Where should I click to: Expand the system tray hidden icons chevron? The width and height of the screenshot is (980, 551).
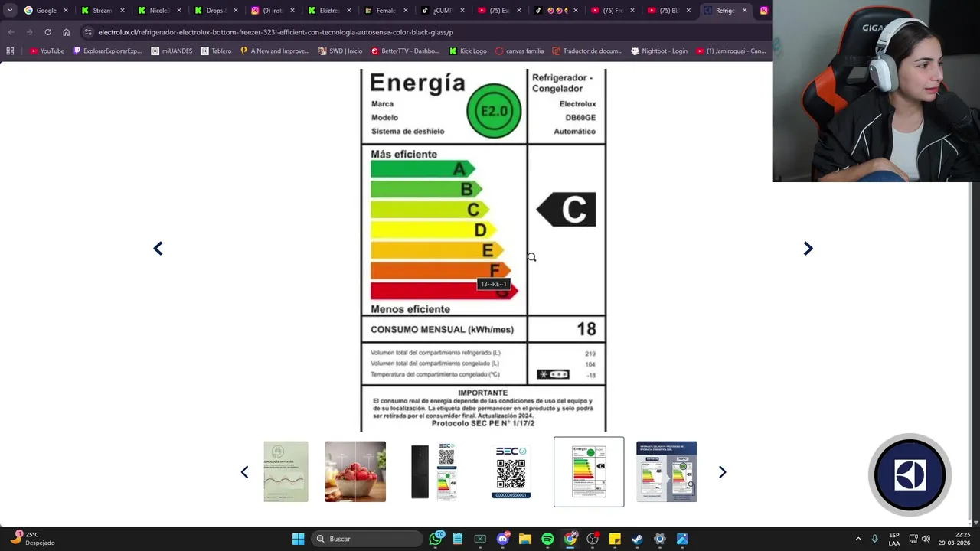click(x=858, y=539)
